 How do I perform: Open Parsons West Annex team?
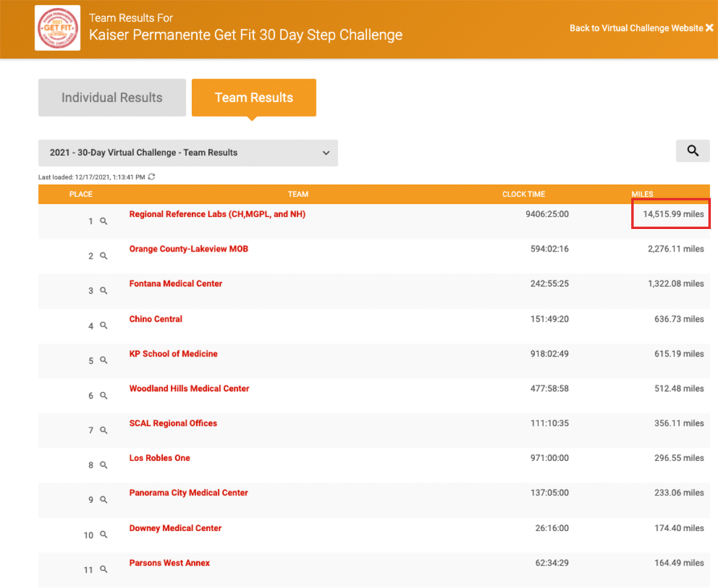click(x=170, y=563)
